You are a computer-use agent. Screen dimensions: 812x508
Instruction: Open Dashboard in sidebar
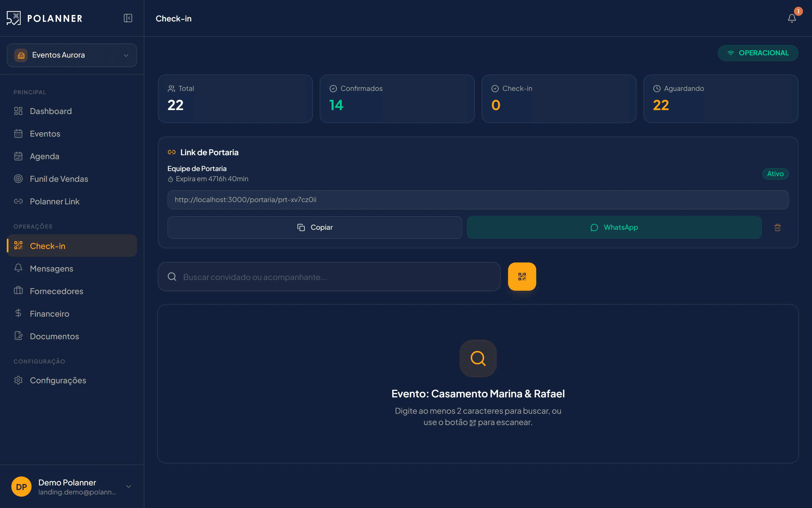tap(72, 111)
